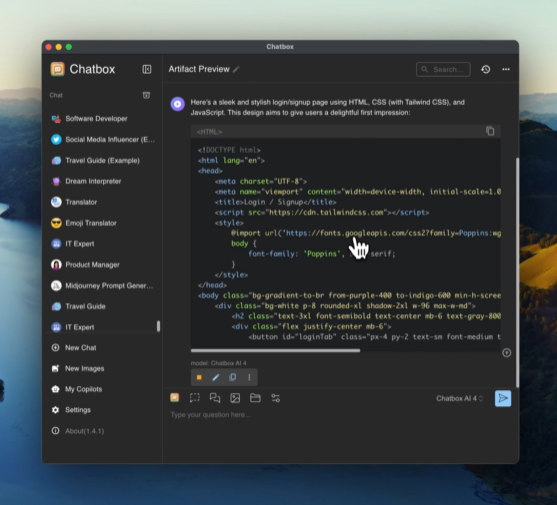557x505 pixels.
Task: Open Settings
Action: point(102,410)
